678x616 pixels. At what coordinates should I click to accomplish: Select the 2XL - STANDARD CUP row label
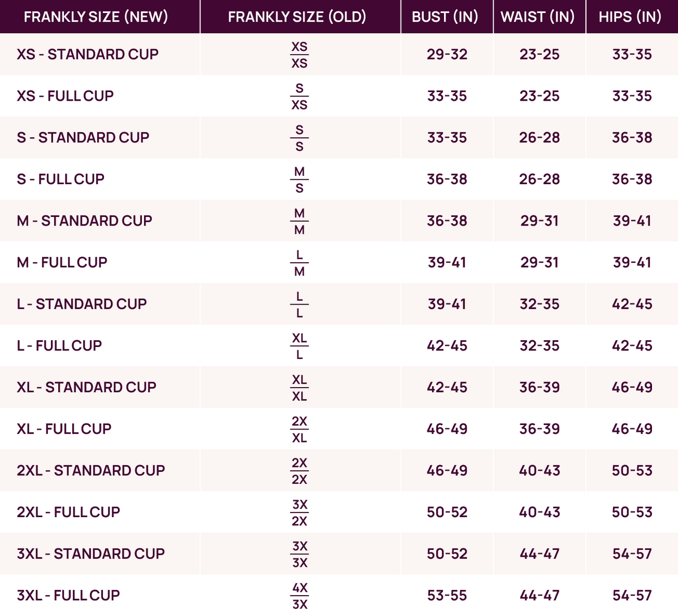tap(91, 470)
